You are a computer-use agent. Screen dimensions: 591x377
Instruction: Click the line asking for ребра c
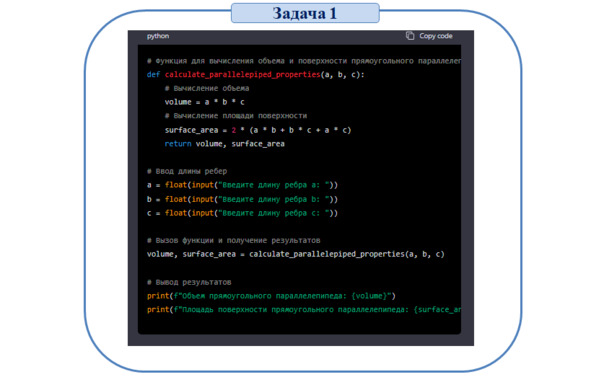242,213
